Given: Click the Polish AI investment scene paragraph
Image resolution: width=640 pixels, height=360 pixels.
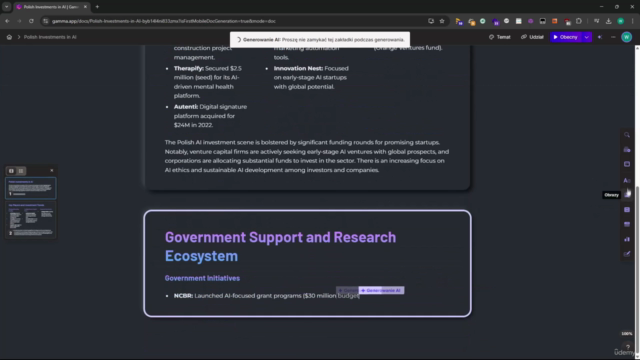Looking at the screenshot, I should [307, 156].
